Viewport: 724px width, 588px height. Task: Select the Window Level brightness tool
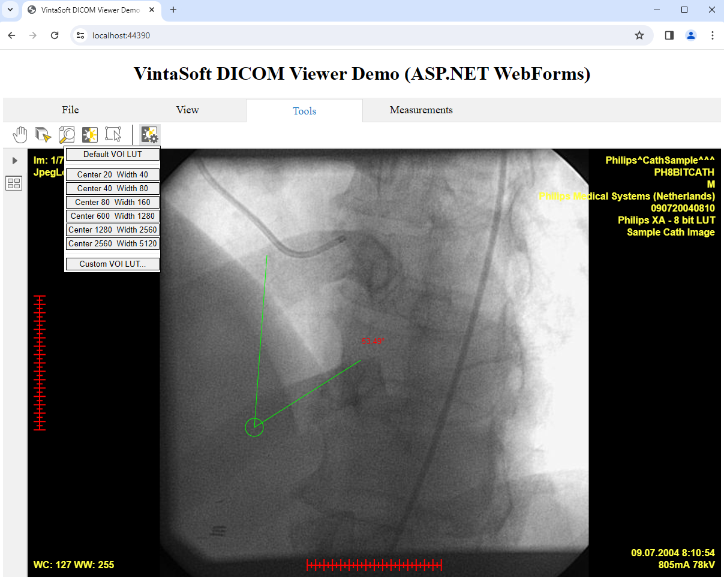pyautogui.click(x=90, y=135)
